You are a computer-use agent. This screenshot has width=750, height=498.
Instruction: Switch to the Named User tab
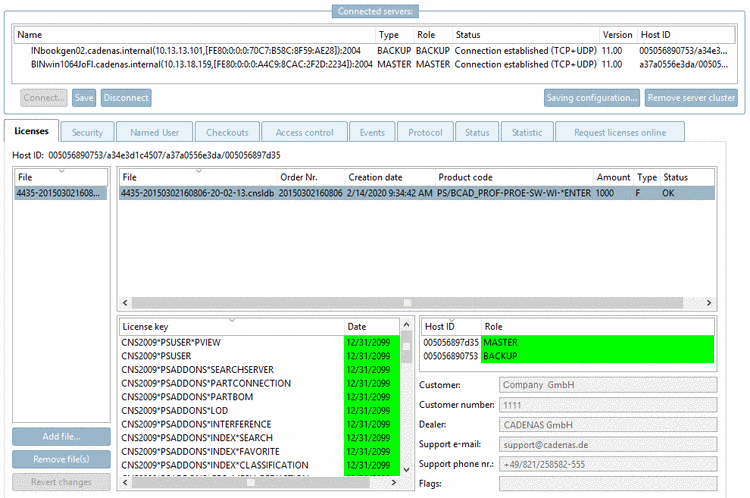pyautogui.click(x=154, y=133)
